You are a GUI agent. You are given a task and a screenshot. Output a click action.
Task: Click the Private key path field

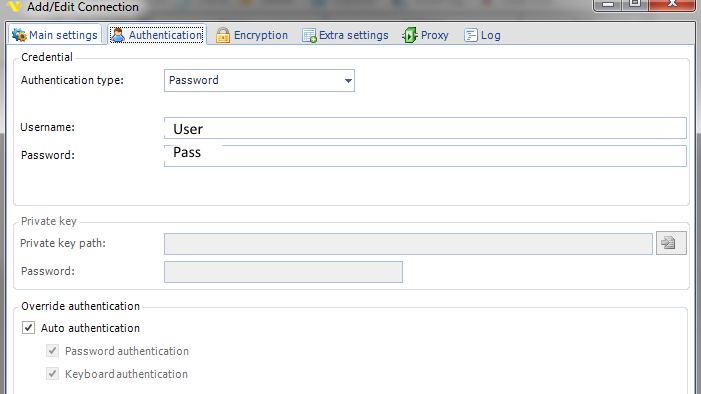click(x=408, y=244)
